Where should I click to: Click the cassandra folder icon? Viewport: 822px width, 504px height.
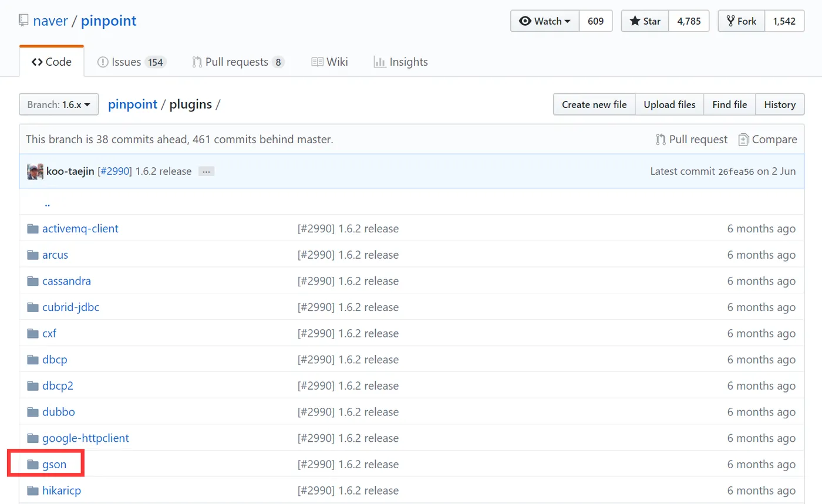(x=33, y=281)
